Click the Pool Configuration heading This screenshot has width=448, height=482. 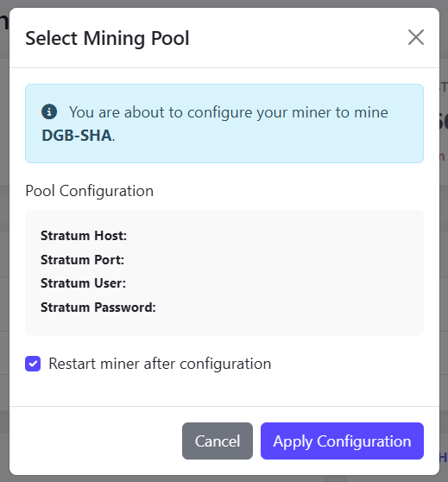[90, 191]
